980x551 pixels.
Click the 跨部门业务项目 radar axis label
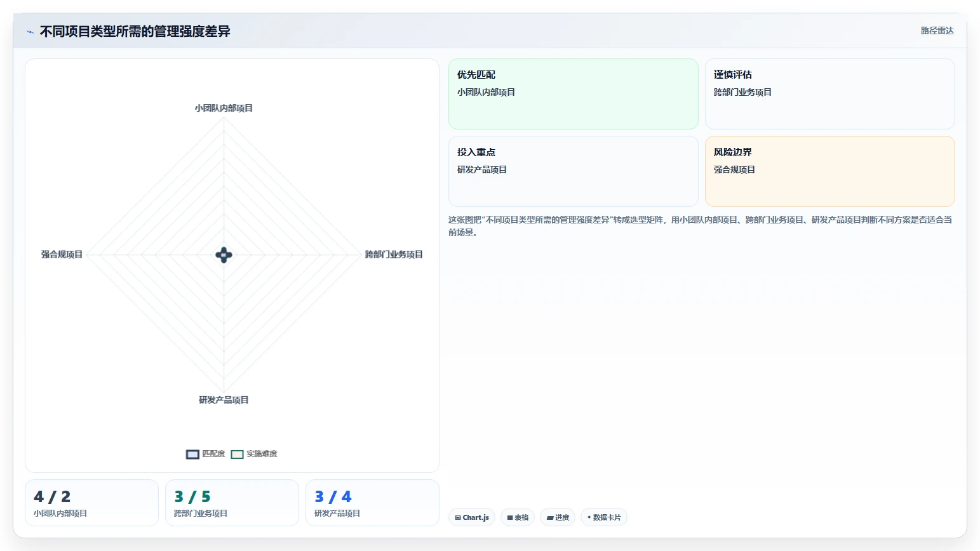tap(394, 255)
